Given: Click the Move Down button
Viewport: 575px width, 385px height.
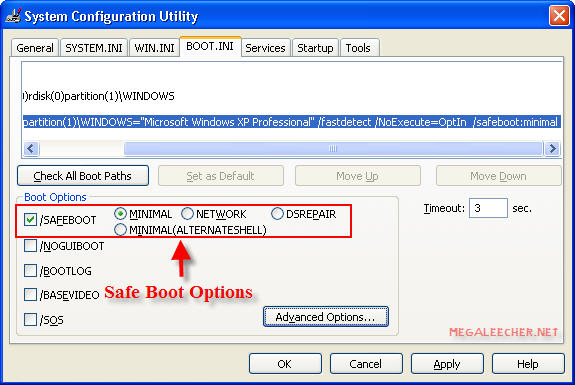Looking at the screenshot, I should 498,176.
